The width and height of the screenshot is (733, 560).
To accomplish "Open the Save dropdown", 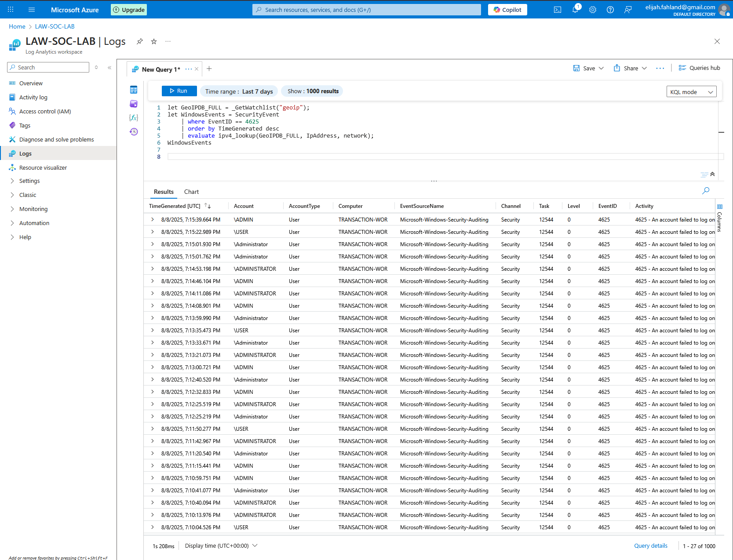I will 588,68.
